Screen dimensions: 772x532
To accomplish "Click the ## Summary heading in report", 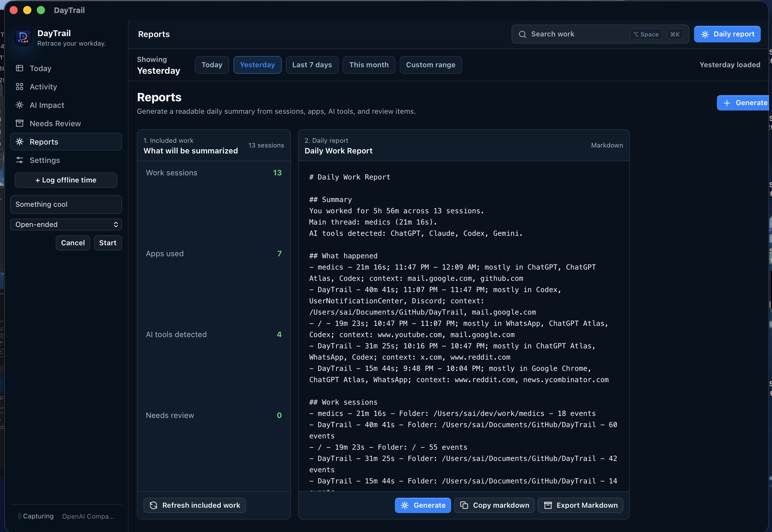I will [330, 199].
